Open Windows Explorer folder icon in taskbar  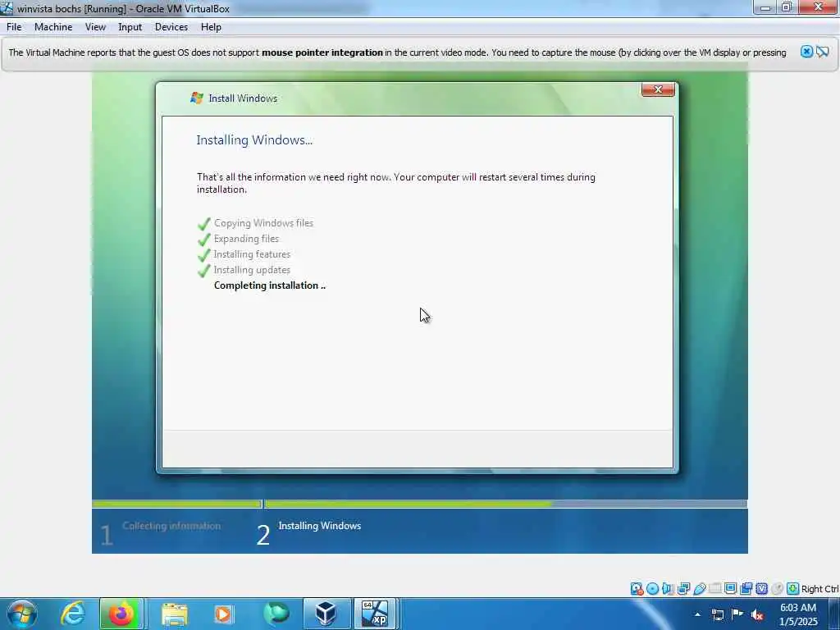pos(174,614)
